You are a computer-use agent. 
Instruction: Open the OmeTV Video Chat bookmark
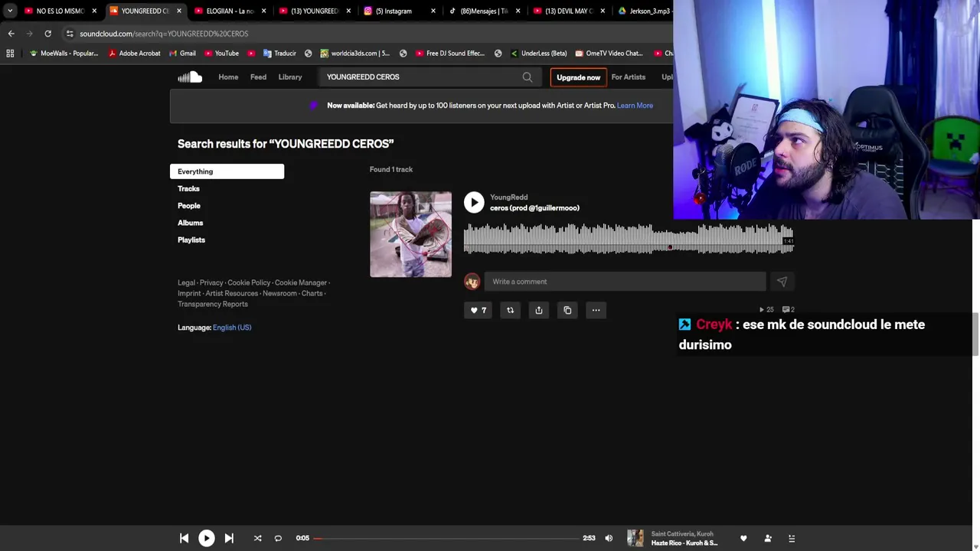[609, 53]
